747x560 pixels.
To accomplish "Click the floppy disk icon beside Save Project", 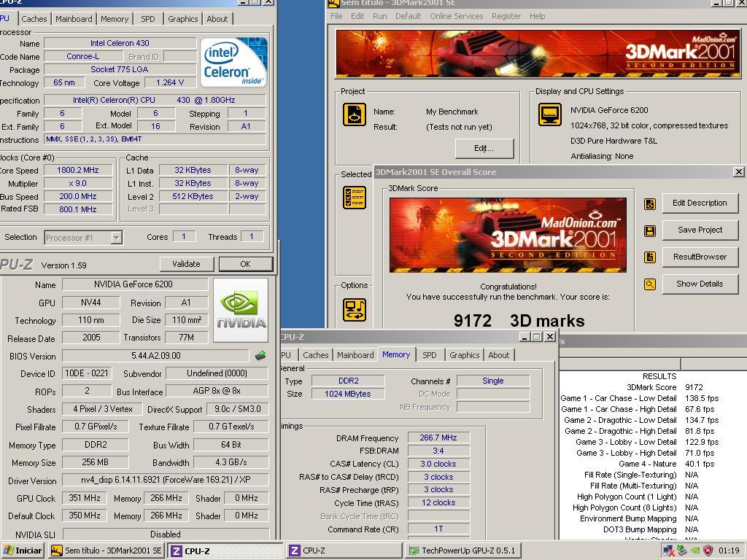I will pos(650,231).
